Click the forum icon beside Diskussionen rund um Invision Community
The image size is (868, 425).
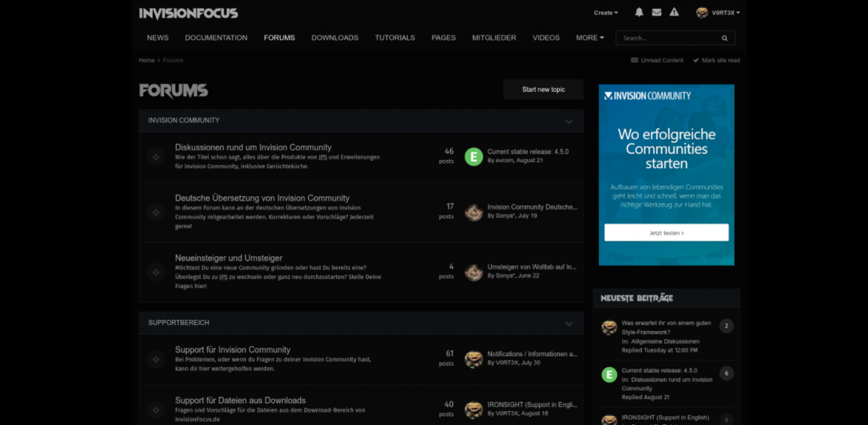[156, 156]
